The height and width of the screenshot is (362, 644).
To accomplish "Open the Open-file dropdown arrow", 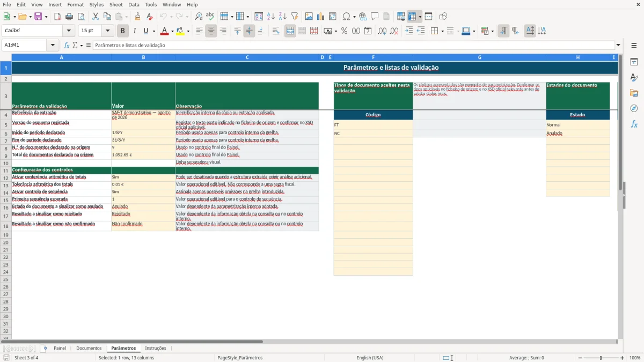I will [x=30, y=17].
